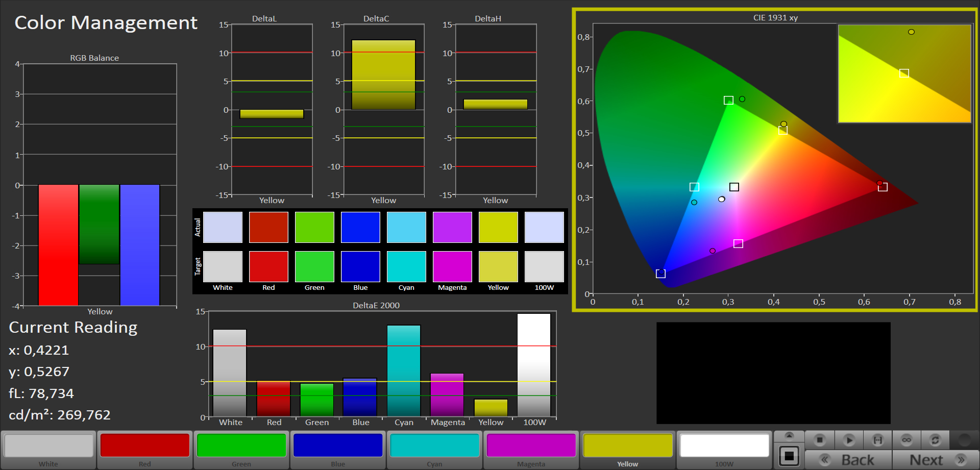Advance to next page with Next
The image size is (980, 470).
(x=936, y=460)
